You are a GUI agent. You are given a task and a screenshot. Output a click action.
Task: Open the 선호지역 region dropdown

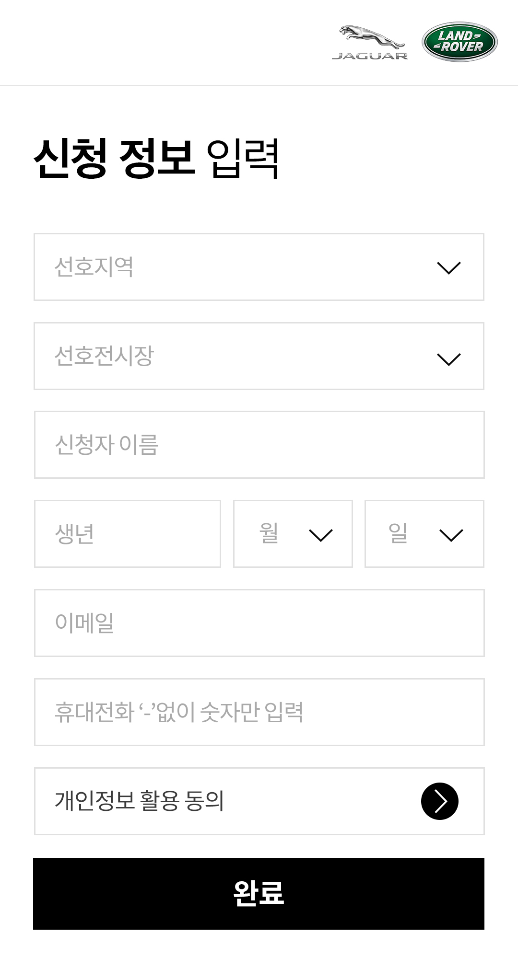coord(240,267)
